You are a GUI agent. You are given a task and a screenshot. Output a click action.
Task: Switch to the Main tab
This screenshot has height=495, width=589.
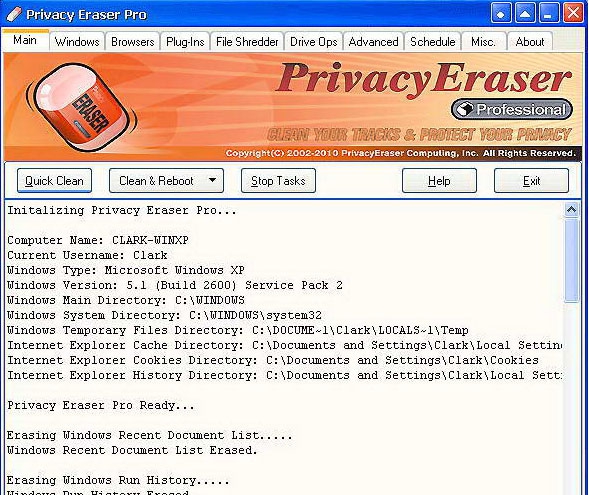pyautogui.click(x=25, y=40)
